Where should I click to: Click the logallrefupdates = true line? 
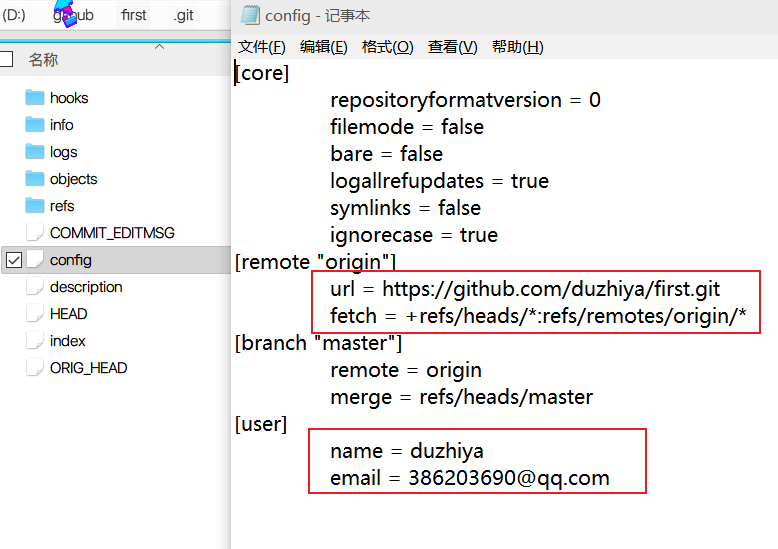440,182
